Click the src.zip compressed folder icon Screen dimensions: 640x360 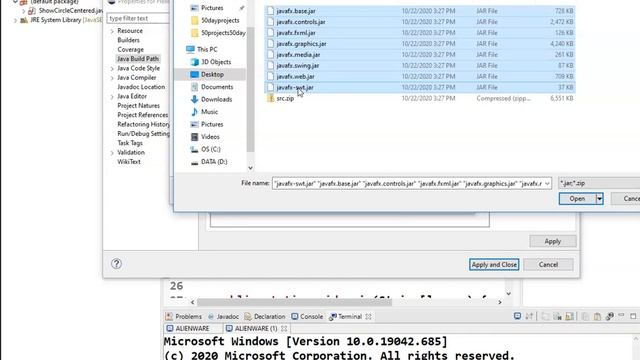pyautogui.click(x=270, y=98)
